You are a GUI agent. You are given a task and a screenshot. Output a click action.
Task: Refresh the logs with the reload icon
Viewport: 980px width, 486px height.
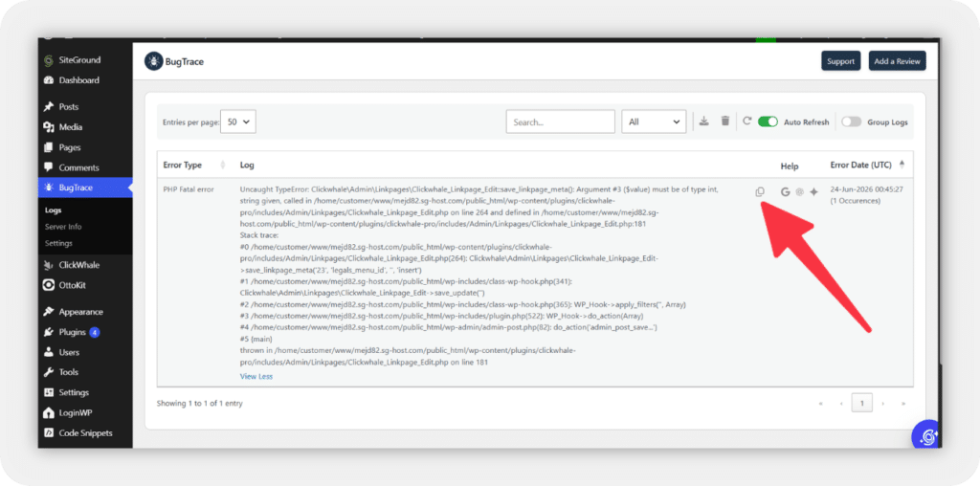[x=746, y=121]
